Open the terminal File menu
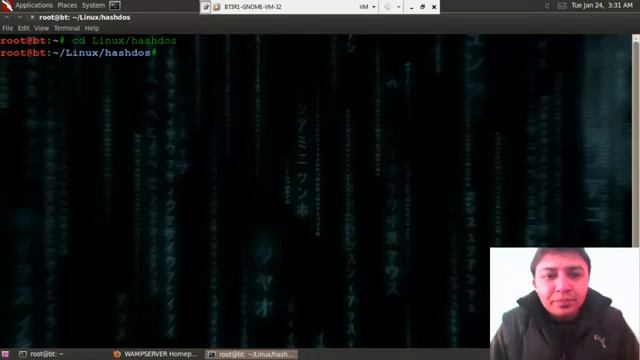 coord(7,28)
